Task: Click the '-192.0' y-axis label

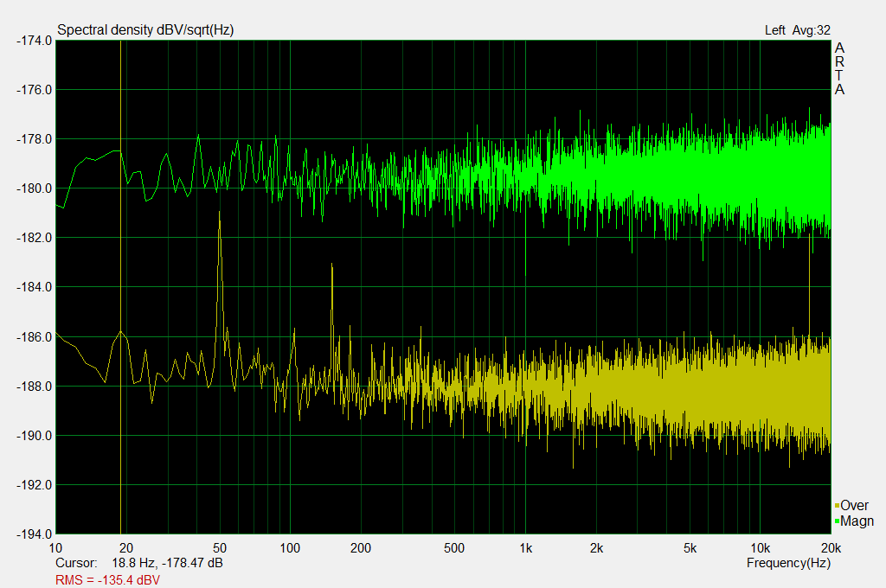Action: [34, 485]
